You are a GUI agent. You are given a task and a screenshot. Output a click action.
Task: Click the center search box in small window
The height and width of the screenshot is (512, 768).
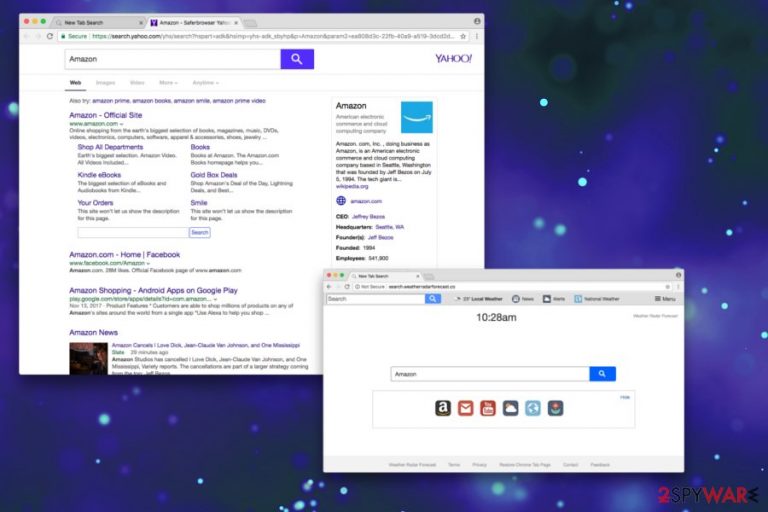click(x=490, y=373)
